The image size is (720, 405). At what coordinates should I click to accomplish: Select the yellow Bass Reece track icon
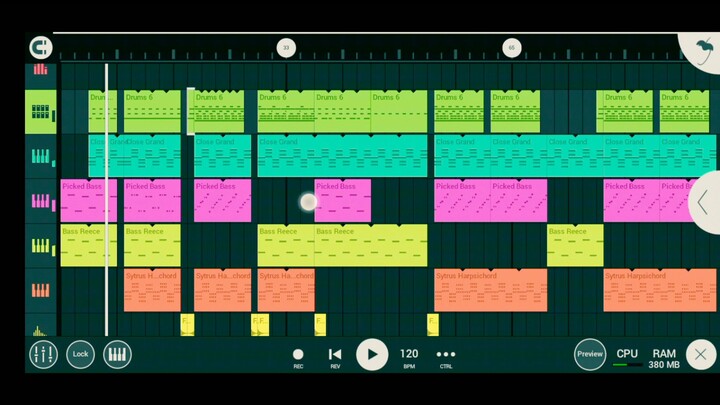click(41, 246)
